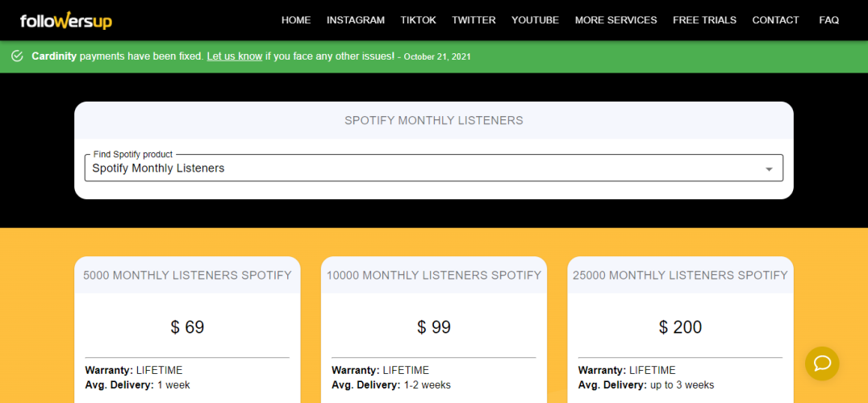Screen dimensions: 868x403
Task: Click Warranty LIFETIME in the $ 99 card
Action: point(380,371)
